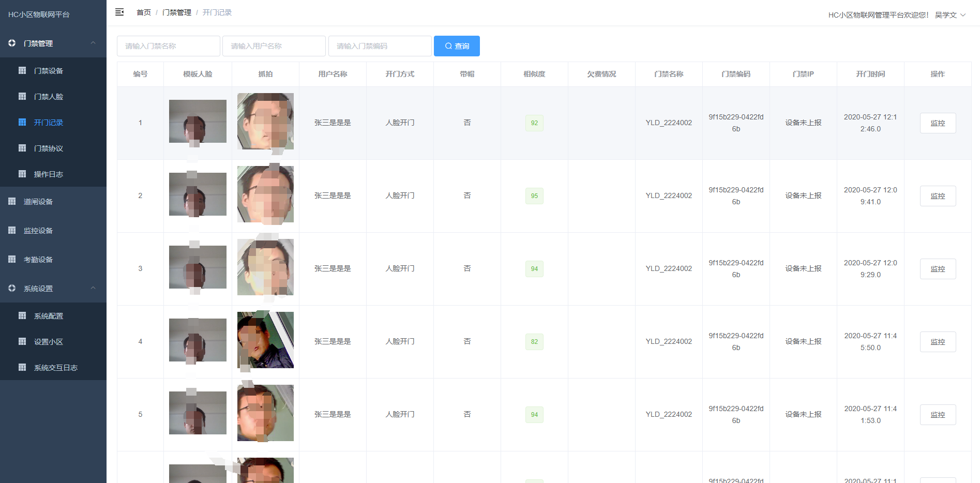Click the grid icon beside 门禁协议

(x=22, y=148)
